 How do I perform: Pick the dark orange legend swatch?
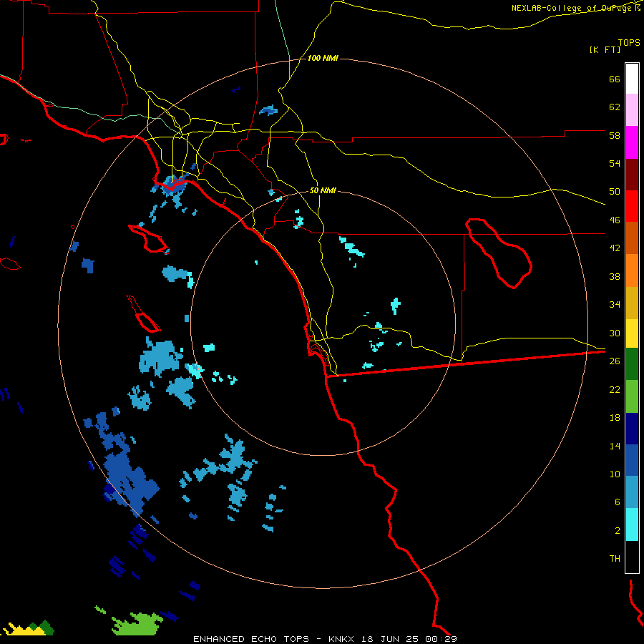pyautogui.click(x=632, y=238)
